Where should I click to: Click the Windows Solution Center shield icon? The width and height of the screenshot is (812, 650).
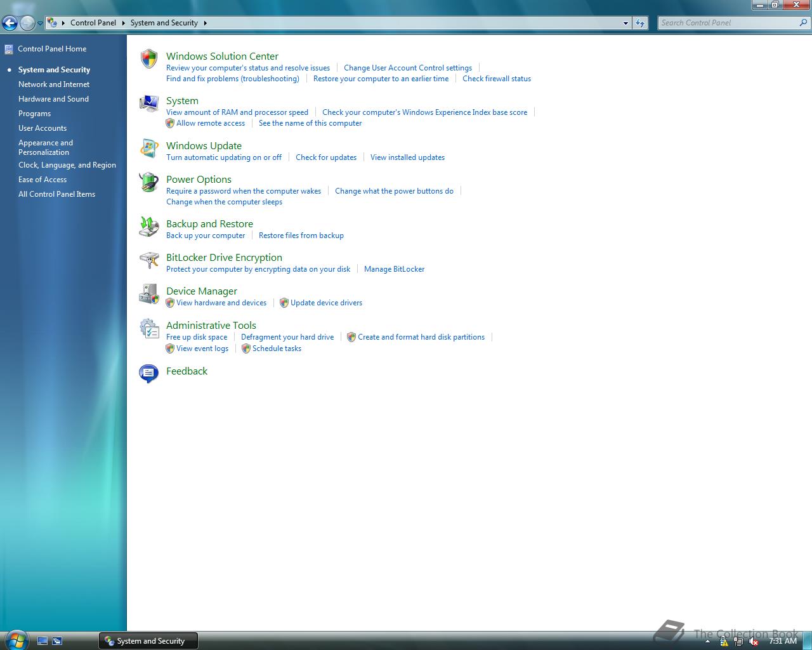149,59
